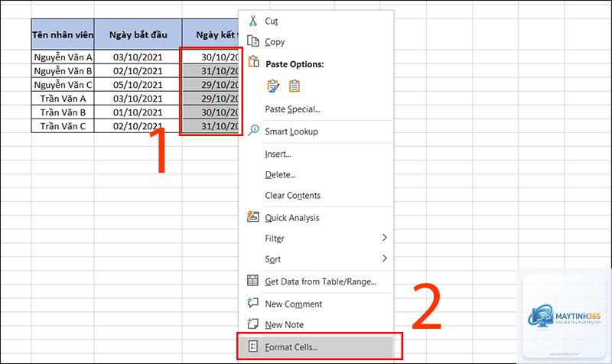
Task: Select the 'Ngày kết' header cell
Action: (211, 34)
